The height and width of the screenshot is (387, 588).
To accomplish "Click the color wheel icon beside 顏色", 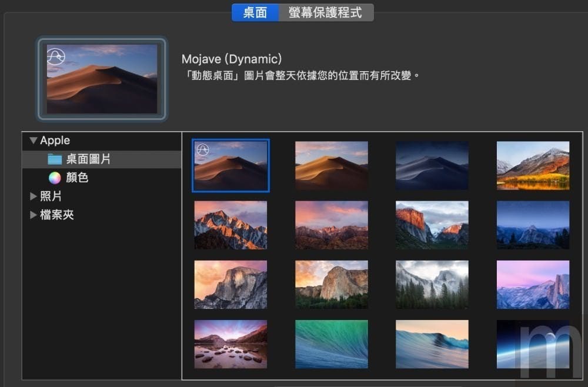I will [55, 178].
